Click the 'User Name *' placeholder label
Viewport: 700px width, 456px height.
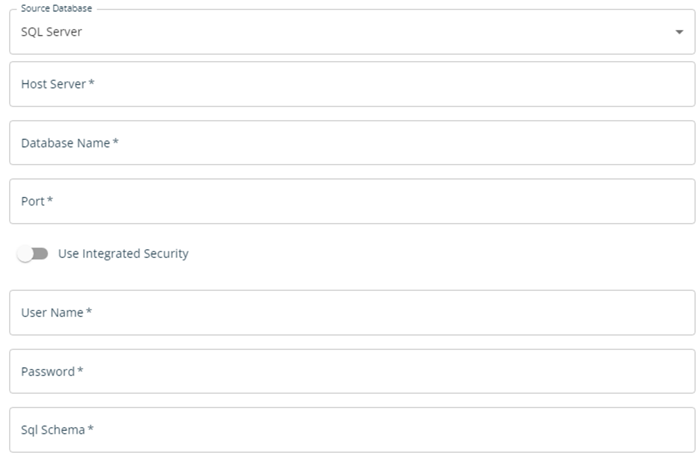[56, 313]
